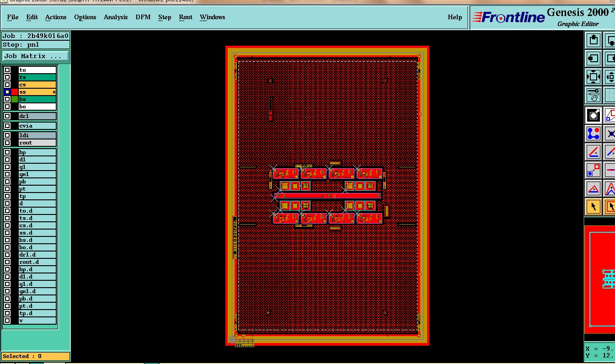Viewport: 615px width, 364px height.
Task: Open the DFM menu
Action: 143,17
